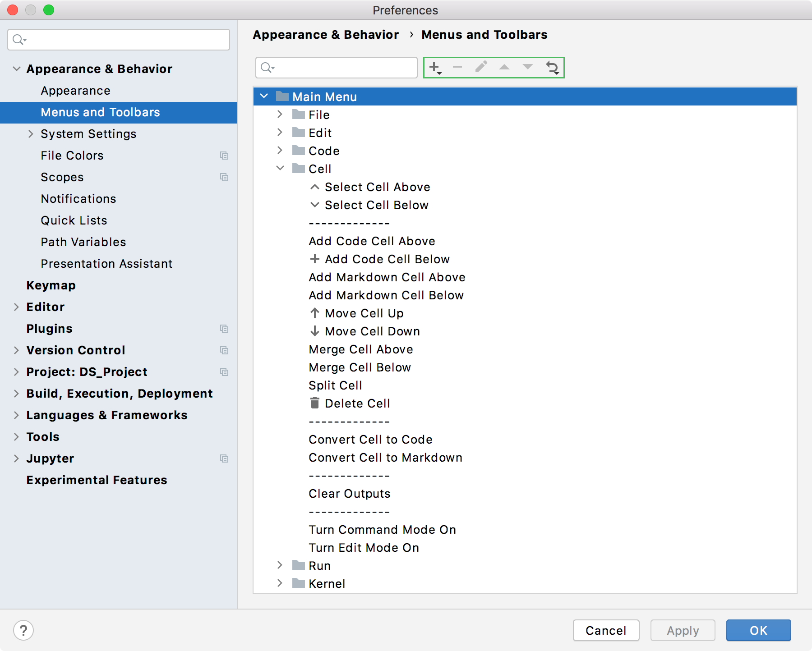
Task: Click the copy settings icon beside File Colors
Action: 225,156
